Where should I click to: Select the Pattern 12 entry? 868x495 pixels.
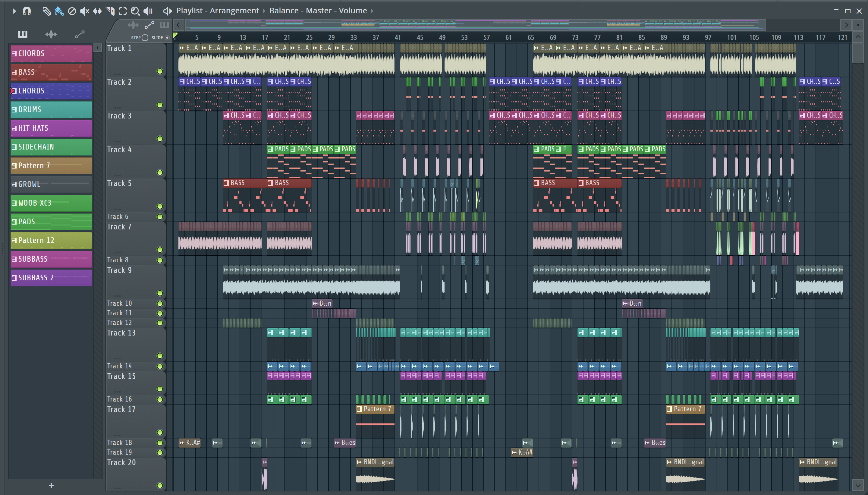(x=51, y=240)
